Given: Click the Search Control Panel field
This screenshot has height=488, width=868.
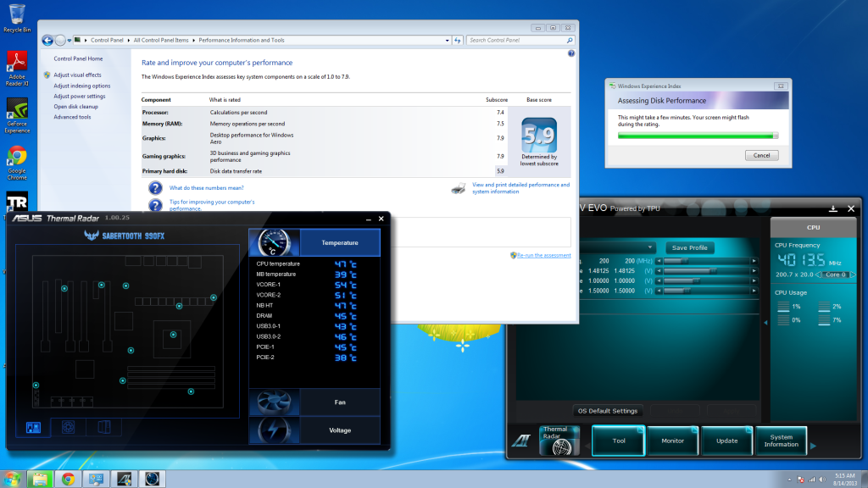Looking at the screenshot, I should click(x=515, y=40).
